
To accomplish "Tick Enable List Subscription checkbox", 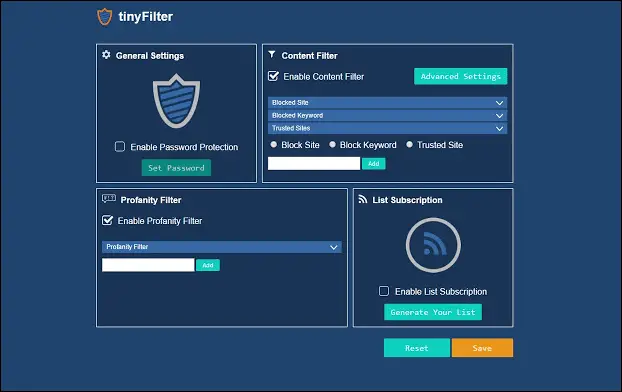I will click(x=384, y=291).
